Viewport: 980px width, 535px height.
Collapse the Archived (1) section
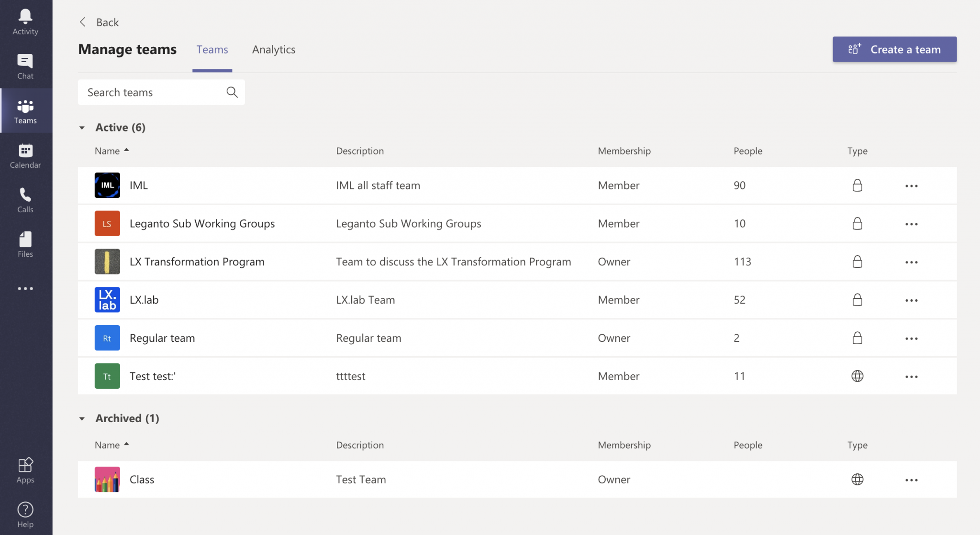pos(82,419)
